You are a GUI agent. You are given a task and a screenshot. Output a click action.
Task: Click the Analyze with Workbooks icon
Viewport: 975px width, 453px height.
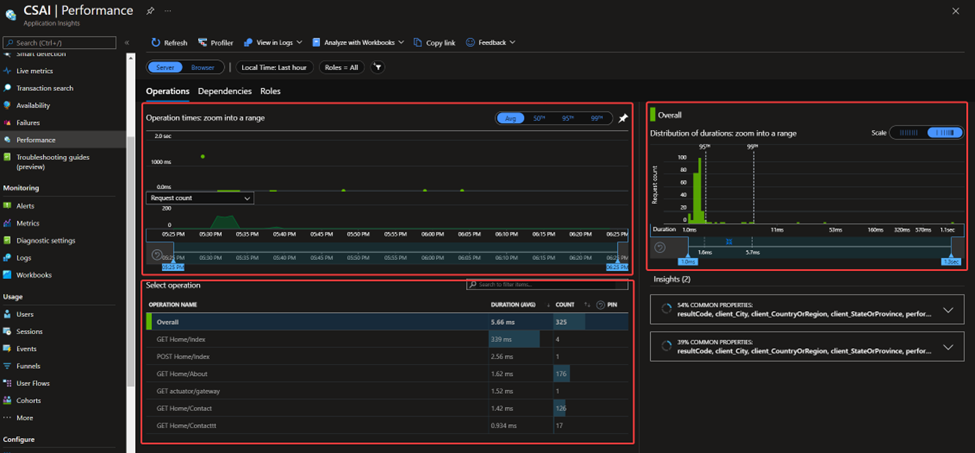click(317, 43)
